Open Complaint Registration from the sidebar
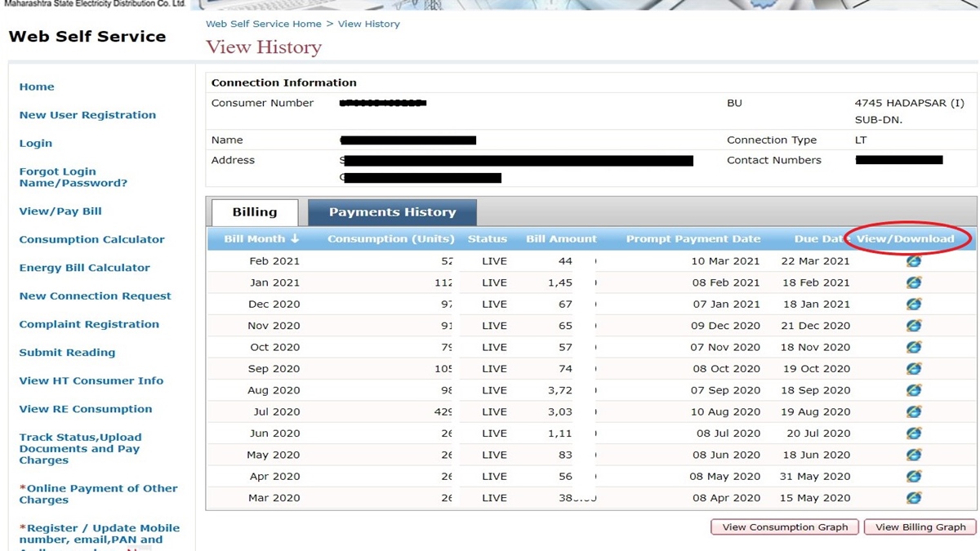Image resolution: width=980 pixels, height=551 pixels. [x=89, y=324]
